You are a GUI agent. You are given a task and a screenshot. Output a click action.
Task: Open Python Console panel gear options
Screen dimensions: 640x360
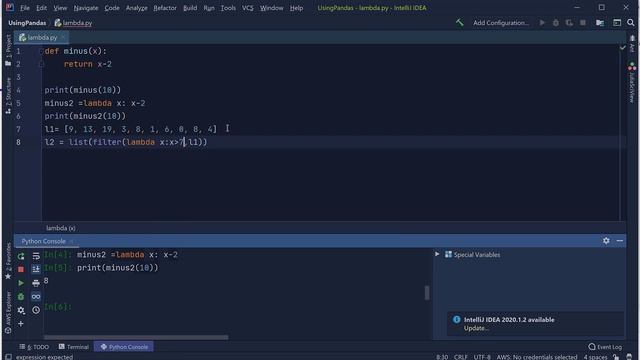(606, 241)
